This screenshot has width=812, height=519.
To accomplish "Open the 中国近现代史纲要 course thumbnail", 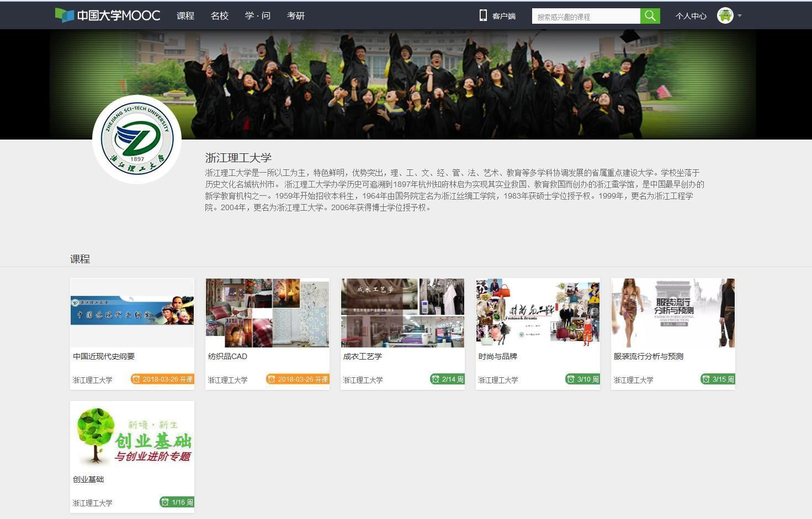I will [x=132, y=313].
